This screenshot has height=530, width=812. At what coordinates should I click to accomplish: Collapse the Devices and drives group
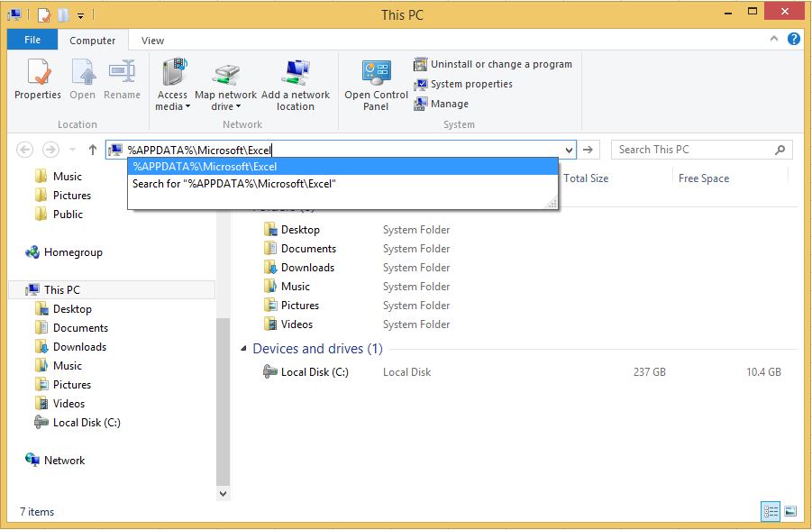coord(243,349)
